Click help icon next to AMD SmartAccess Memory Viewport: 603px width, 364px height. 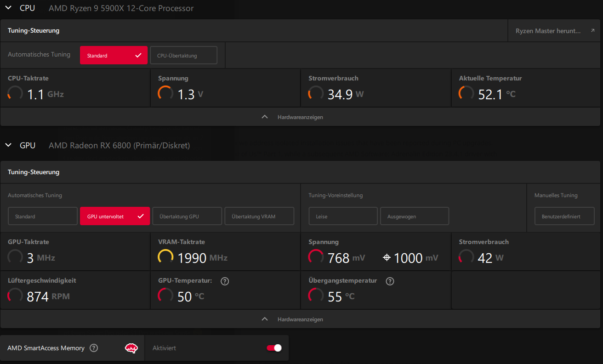[94, 348]
